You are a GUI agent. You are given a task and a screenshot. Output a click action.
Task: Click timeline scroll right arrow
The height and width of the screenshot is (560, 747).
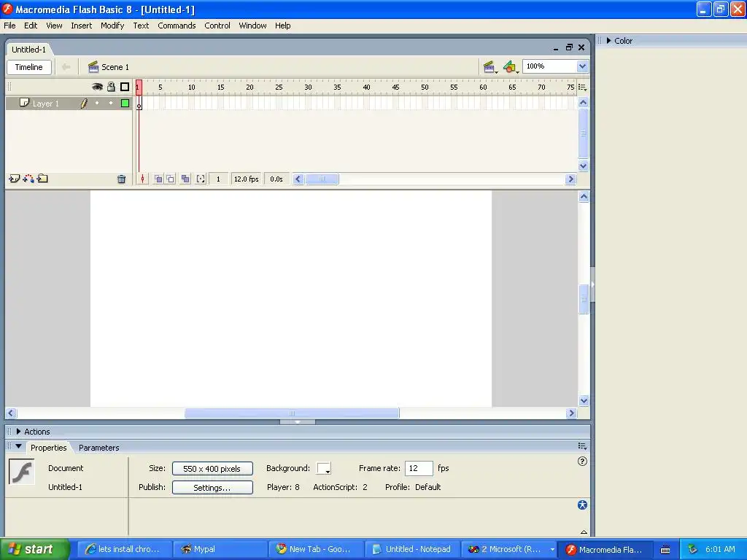[x=570, y=179]
